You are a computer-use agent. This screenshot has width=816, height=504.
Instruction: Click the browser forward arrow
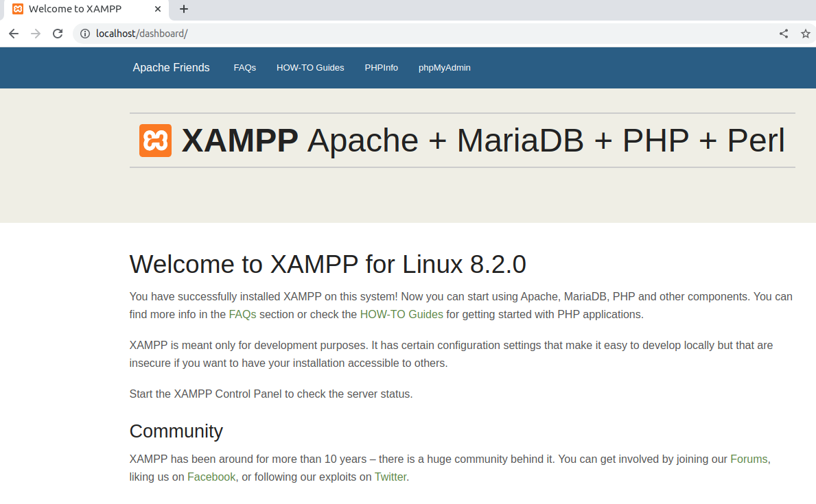[x=36, y=34]
